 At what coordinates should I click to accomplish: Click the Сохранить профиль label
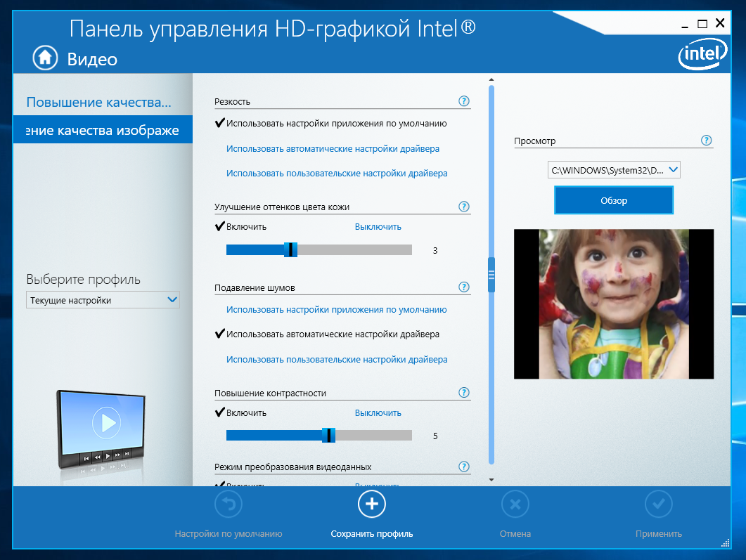point(372,534)
